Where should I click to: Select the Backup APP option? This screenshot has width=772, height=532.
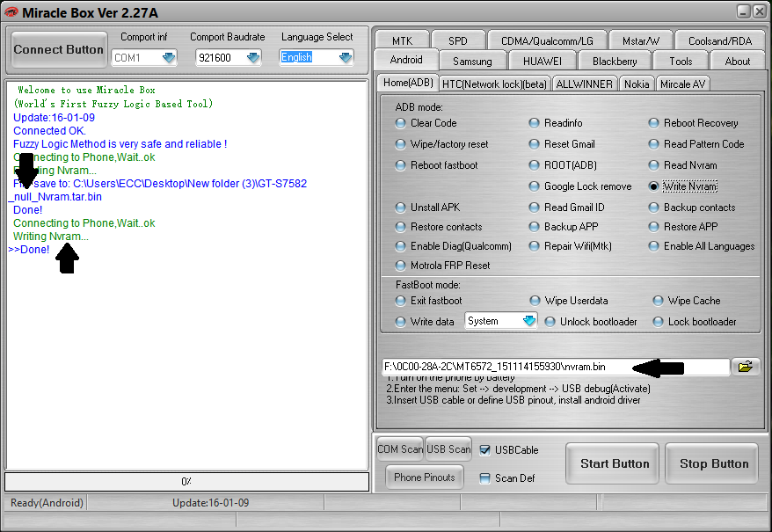tap(534, 227)
